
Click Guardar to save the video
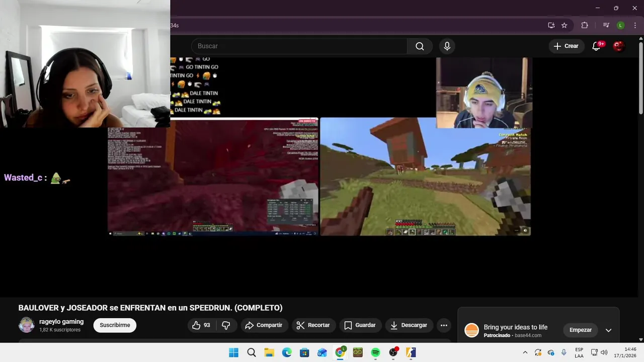[360, 325]
